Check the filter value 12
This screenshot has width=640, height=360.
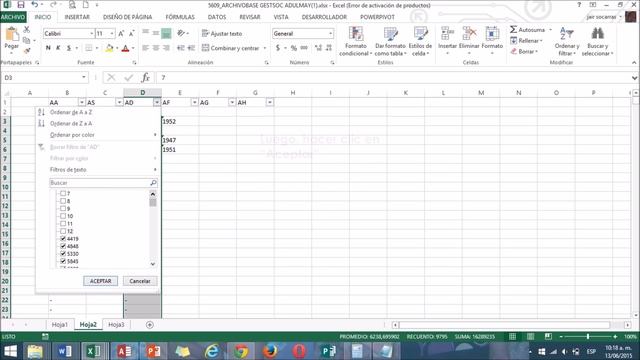tap(63, 231)
